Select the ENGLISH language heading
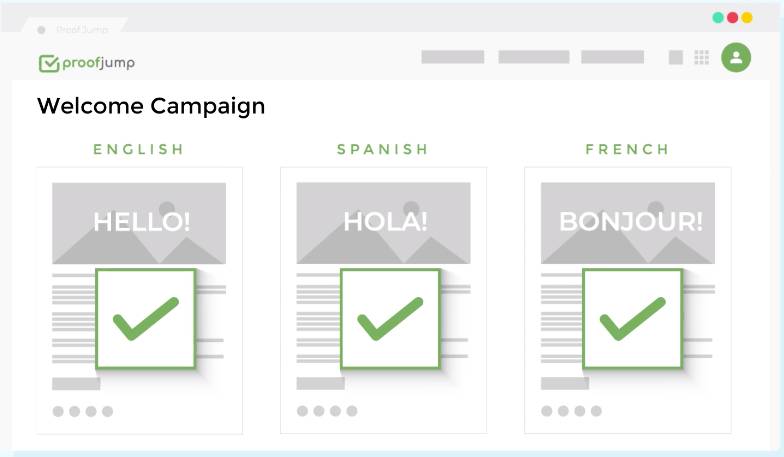This screenshot has width=784, height=457. (139, 149)
